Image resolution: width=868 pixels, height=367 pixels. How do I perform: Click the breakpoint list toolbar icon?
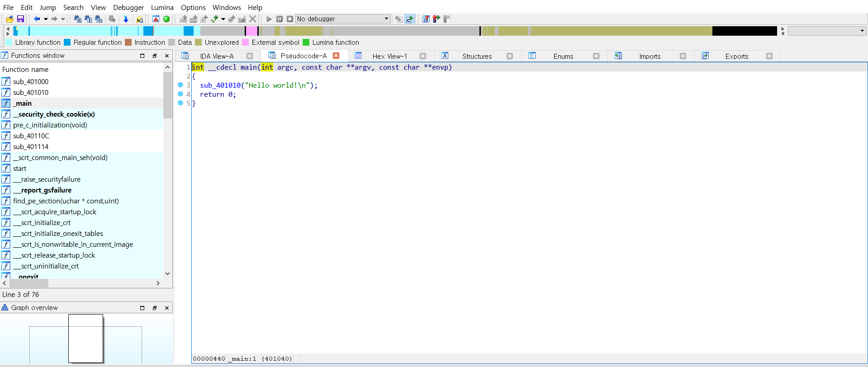426,19
